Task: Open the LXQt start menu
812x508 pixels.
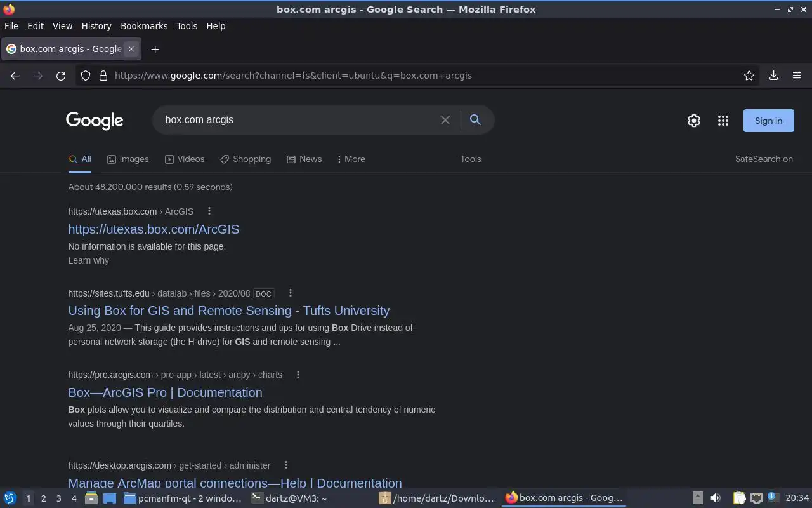Action: (10, 498)
